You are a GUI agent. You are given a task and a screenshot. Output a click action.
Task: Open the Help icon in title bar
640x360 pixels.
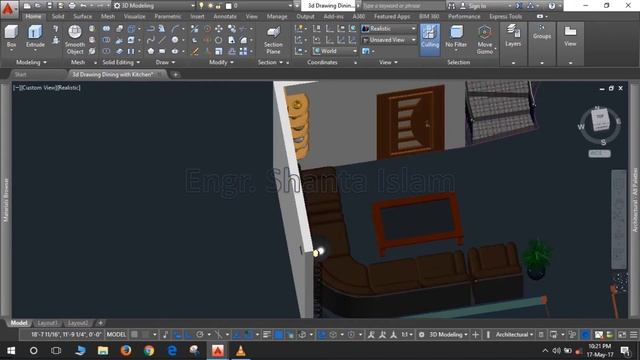[x=552, y=6]
